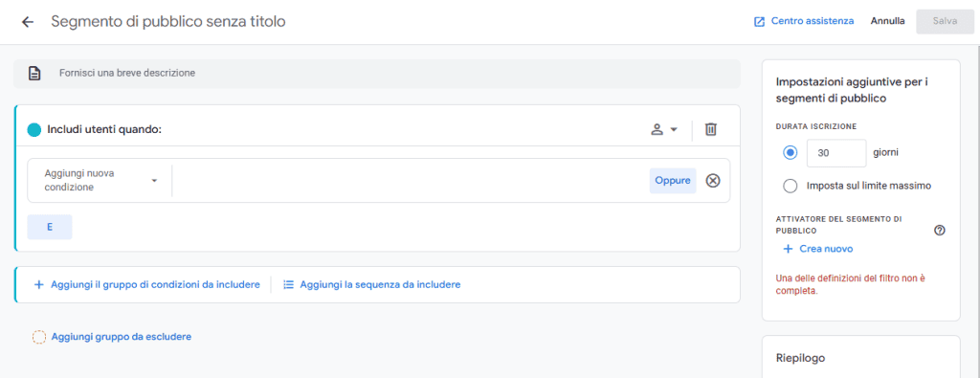Image resolution: width=980 pixels, height=378 pixels.
Task: Click Crea nuovo trigger link
Action: (818, 250)
